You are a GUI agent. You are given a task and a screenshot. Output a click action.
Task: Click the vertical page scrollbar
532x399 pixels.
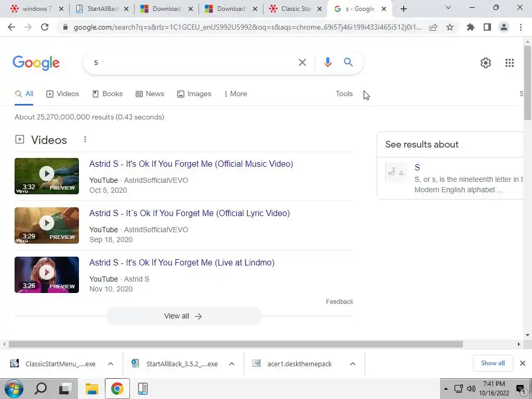(x=527, y=83)
